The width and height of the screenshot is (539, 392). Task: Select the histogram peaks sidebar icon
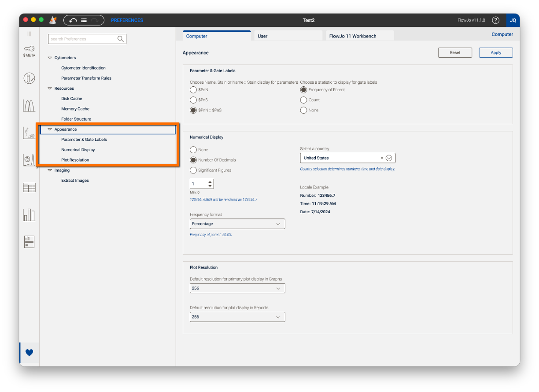(29, 106)
